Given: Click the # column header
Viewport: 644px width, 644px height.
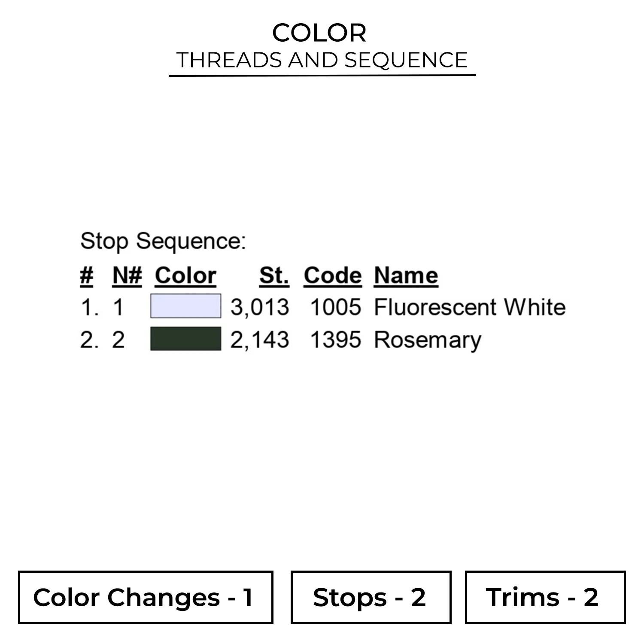Looking at the screenshot, I should (87, 275).
